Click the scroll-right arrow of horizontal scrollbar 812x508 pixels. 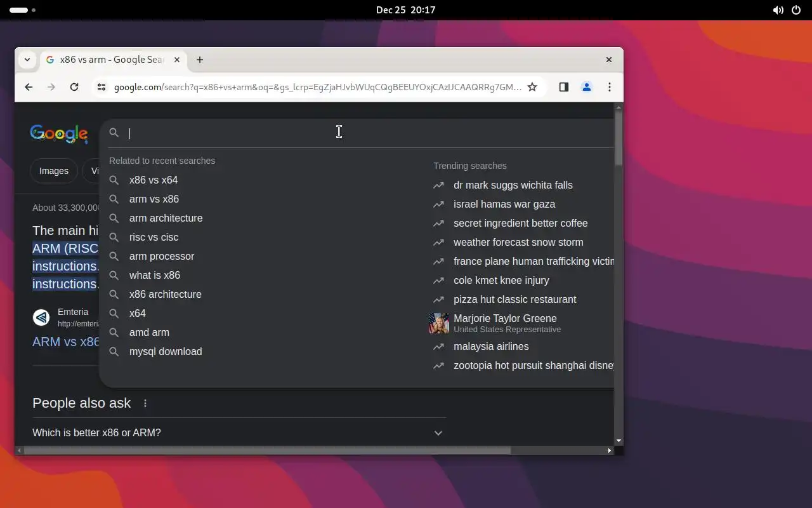tap(610, 450)
